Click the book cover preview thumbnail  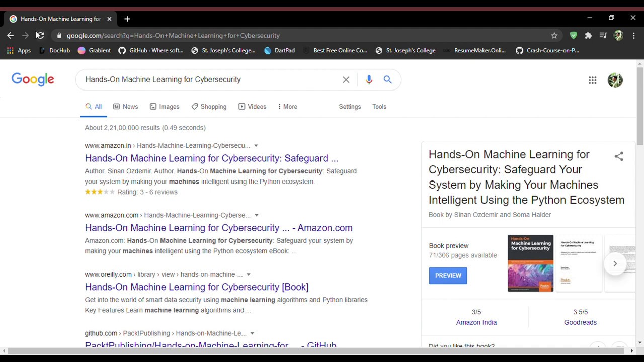point(530,263)
